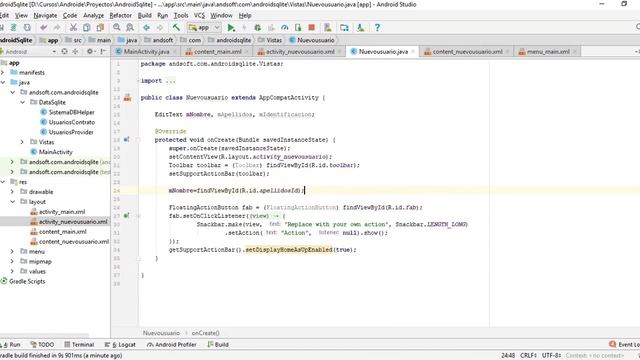
Task: Switch to activity_nuevousuario.xml editor tab
Action: click(300, 51)
